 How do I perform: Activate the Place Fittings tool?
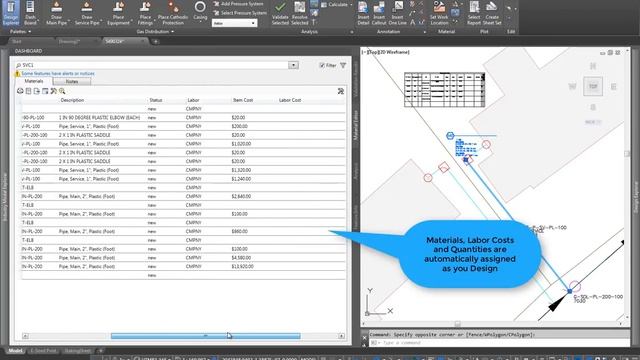click(145, 13)
